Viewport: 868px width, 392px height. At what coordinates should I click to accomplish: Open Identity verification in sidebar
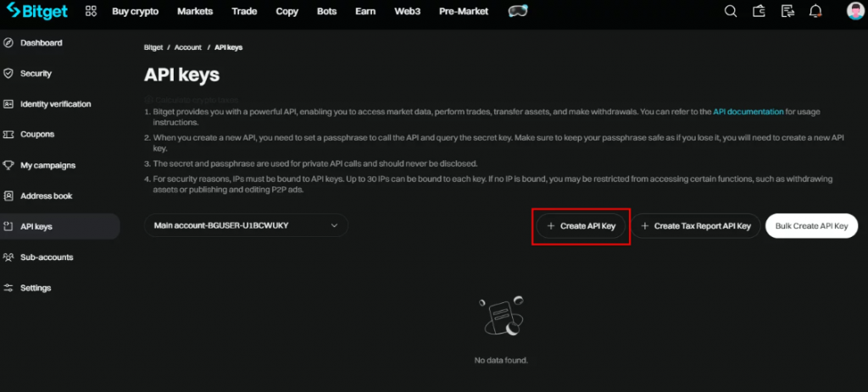click(x=55, y=104)
